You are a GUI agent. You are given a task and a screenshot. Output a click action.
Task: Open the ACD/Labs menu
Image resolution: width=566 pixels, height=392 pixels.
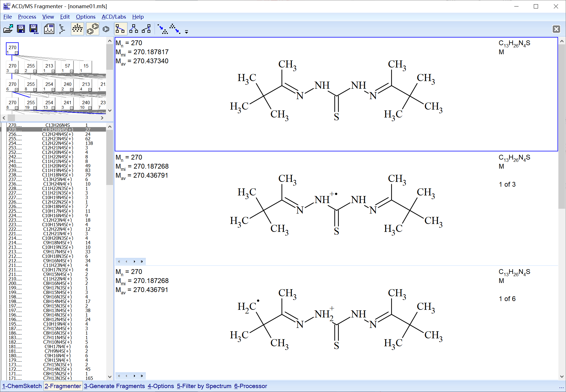pos(114,17)
